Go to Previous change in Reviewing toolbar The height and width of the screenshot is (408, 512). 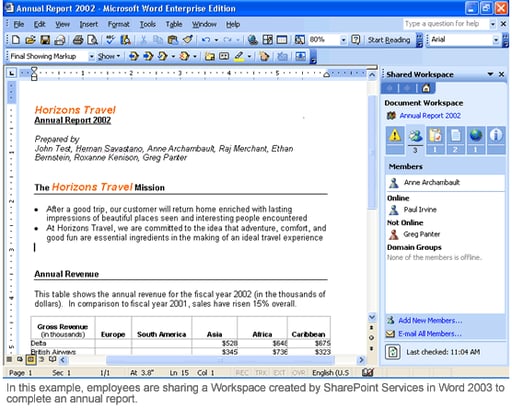click(134, 56)
